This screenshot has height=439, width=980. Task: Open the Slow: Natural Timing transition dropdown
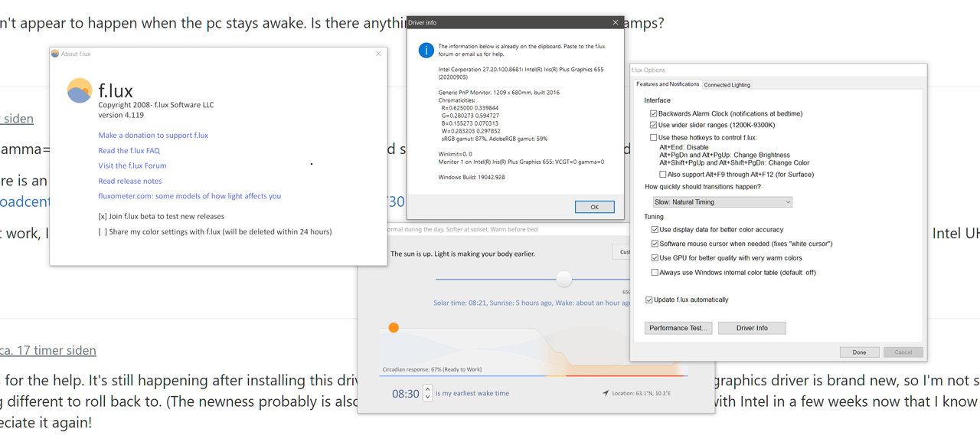click(x=722, y=202)
